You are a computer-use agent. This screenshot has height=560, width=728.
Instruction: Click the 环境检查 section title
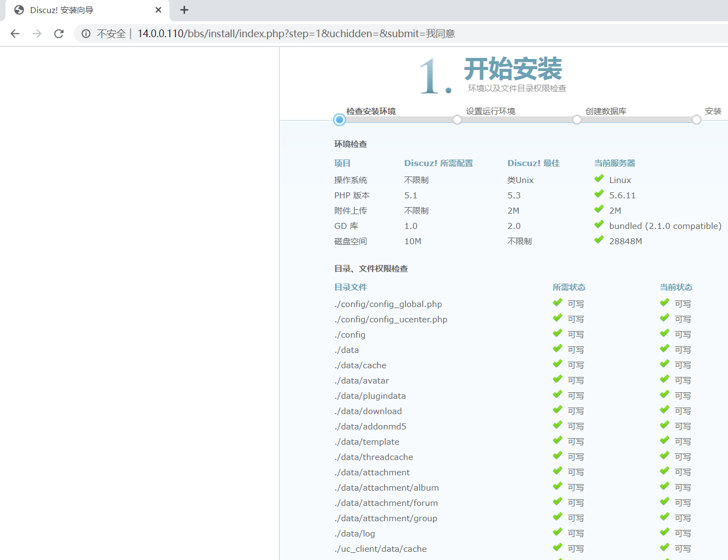pos(351,144)
